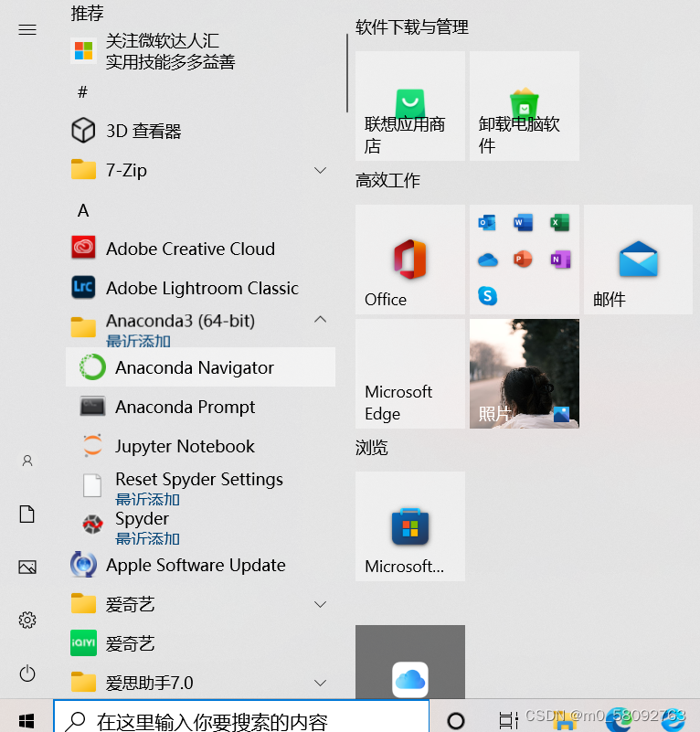Click the 高效工作 group title
The width and height of the screenshot is (700, 732).
[387, 180]
